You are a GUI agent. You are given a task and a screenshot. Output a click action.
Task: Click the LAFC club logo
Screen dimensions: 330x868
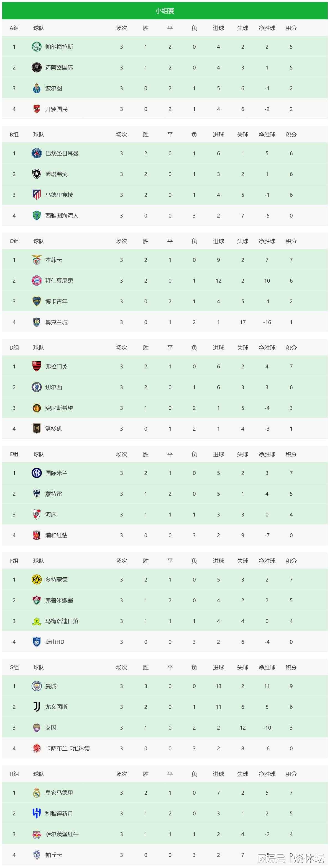[x=37, y=429]
